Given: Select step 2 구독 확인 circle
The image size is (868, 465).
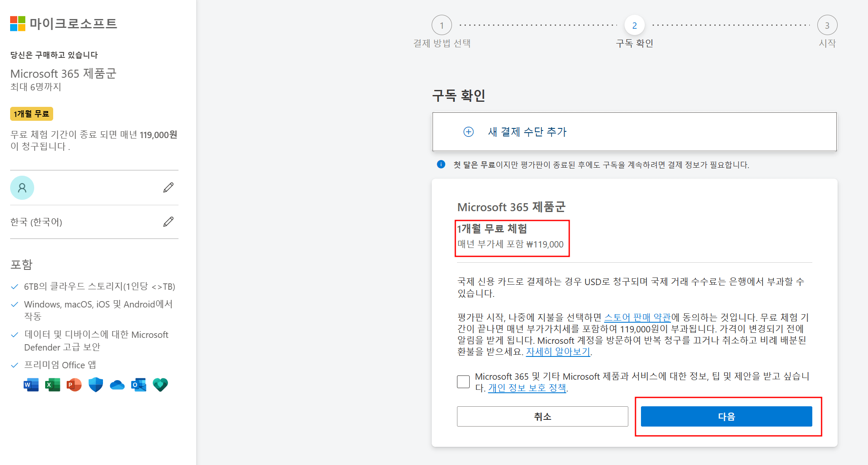Looking at the screenshot, I should click(635, 25).
